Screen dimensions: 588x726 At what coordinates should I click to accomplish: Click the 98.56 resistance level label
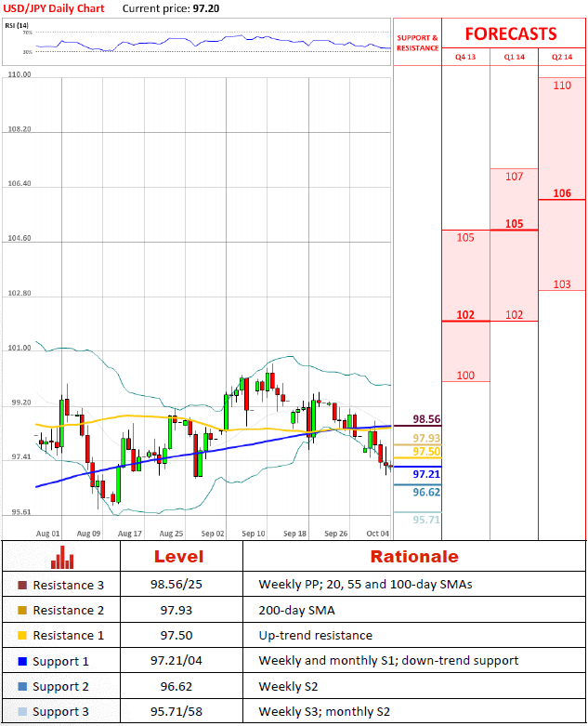tap(426, 419)
